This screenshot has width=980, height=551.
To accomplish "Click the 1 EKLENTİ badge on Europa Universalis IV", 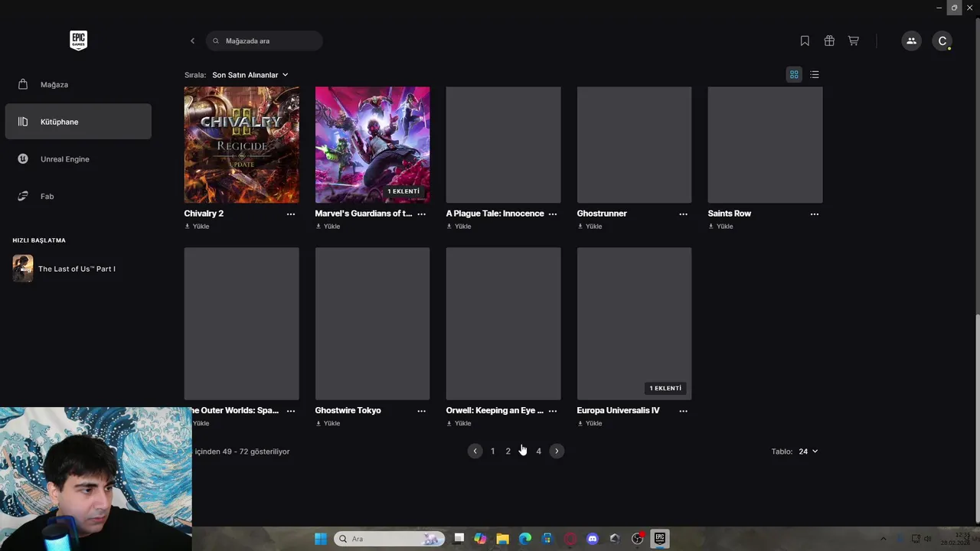I will (x=665, y=388).
